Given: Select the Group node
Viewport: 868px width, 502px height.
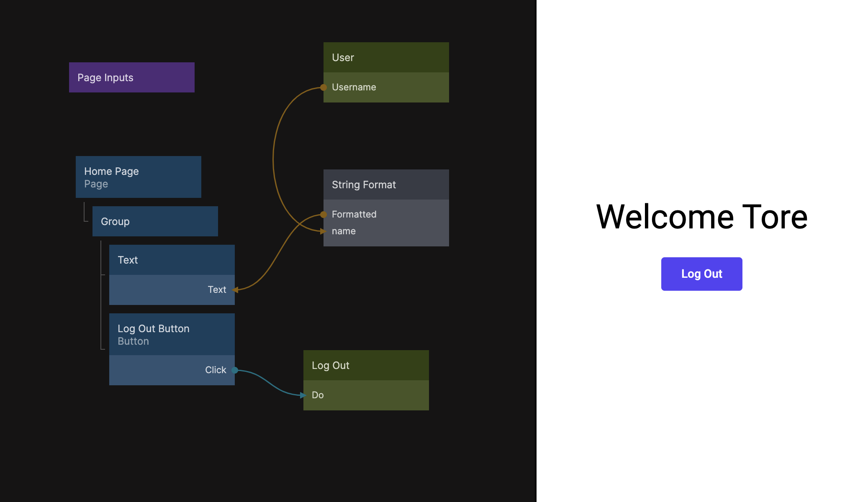Looking at the screenshot, I should (x=155, y=221).
